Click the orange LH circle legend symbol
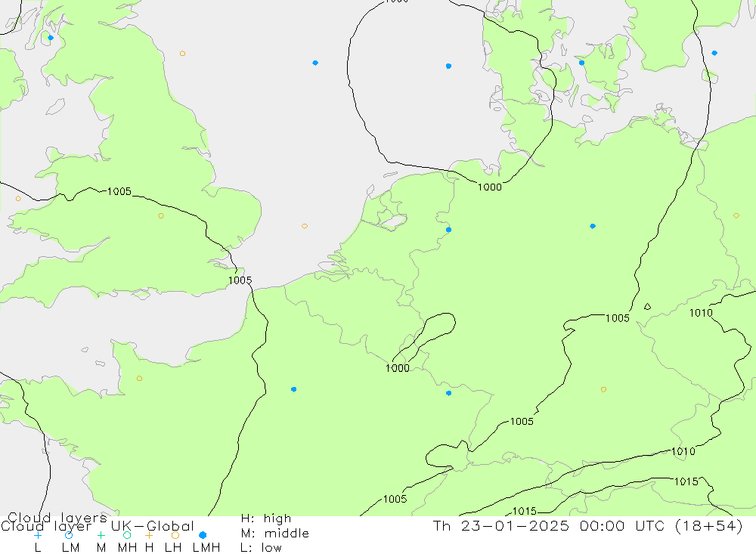The width and height of the screenshot is (756, 554). (175, 535)
